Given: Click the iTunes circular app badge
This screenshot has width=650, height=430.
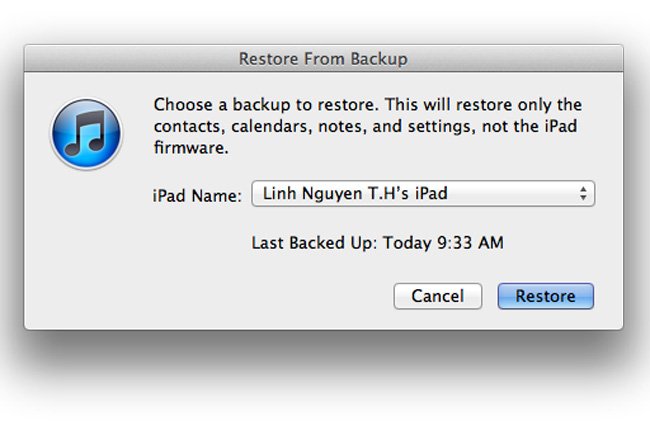Looking at the screenshot, I should tap(86, 134).
